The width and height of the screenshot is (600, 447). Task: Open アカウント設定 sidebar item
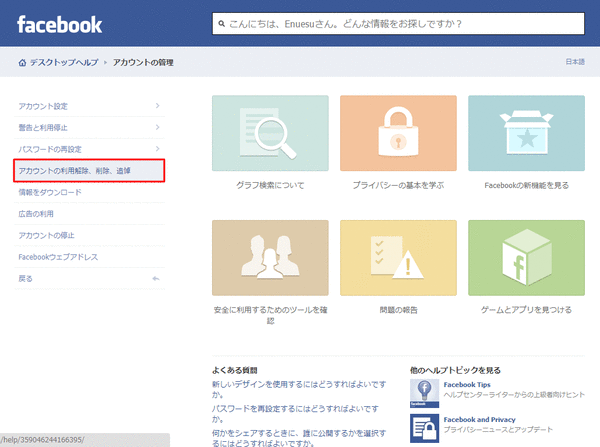[x=89, y=106]
